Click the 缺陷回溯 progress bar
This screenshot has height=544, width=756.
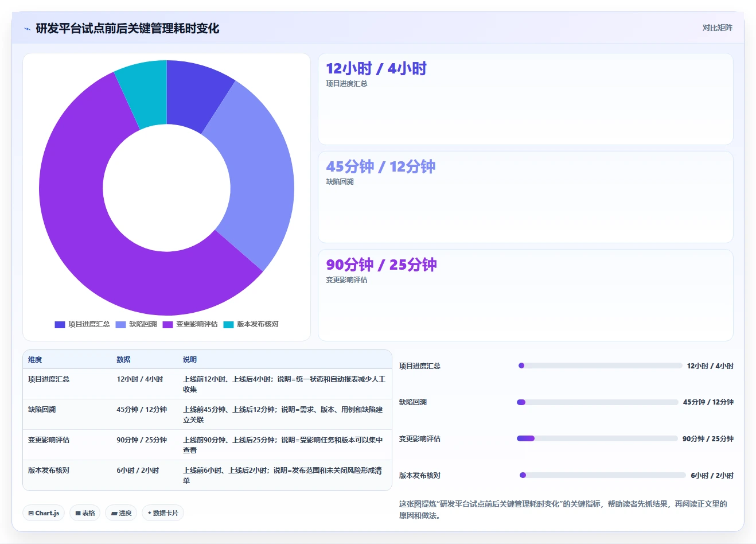point(598,402)
